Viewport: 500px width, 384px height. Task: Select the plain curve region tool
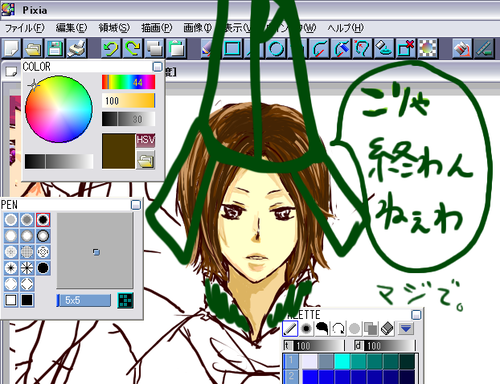320,48
